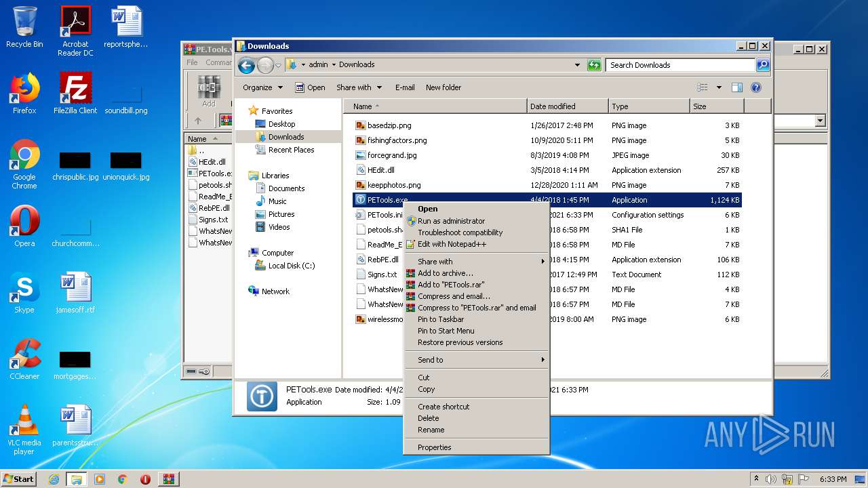Select chrispublic.jpg desktop file
The width and height of the screenshot is (868, 488).
[x=75, y=167]
